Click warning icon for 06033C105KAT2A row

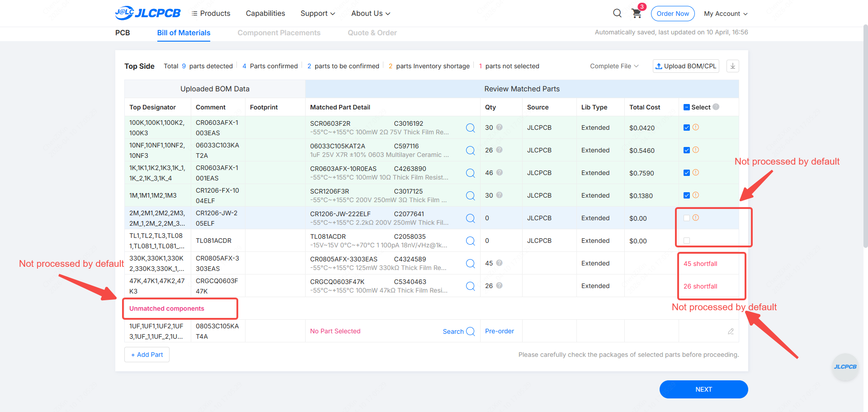696,150
